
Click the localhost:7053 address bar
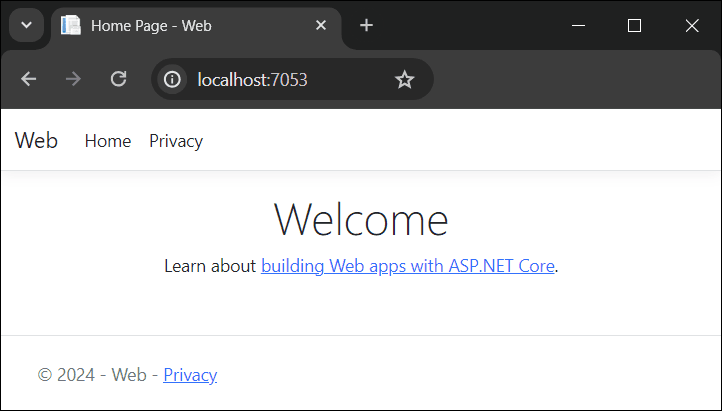(292, 79)
